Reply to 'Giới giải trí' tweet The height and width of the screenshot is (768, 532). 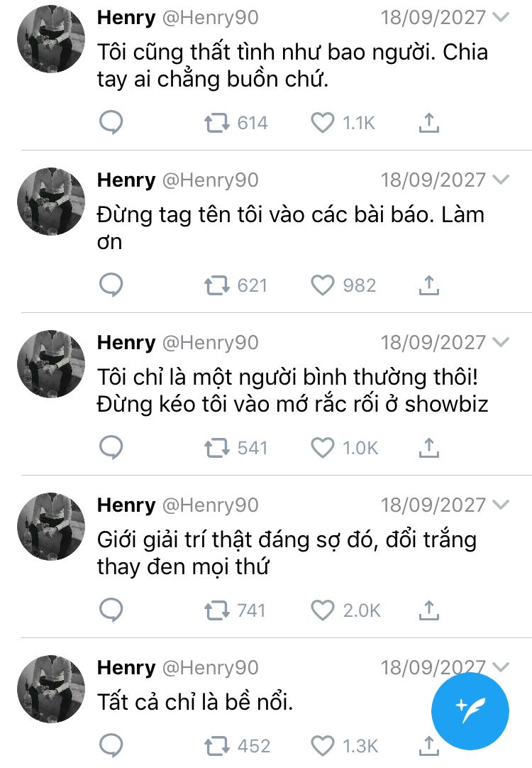[x=111, y=610]
